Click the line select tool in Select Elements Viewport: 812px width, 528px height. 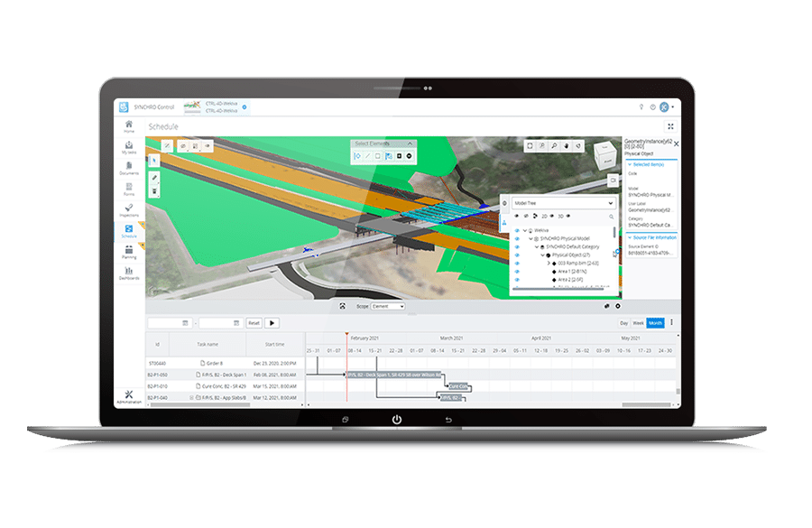368,156
